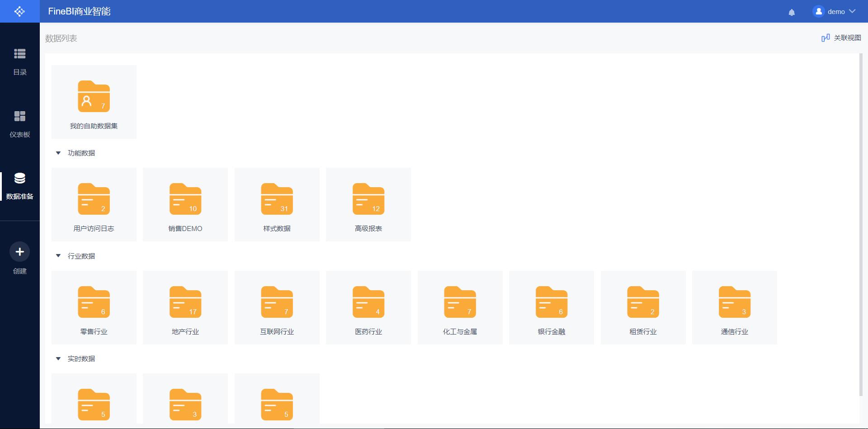This screenshot has width=868, height=429.
Task: Go to 仪表板 dashboard section
Action: (x=19, y=117)
